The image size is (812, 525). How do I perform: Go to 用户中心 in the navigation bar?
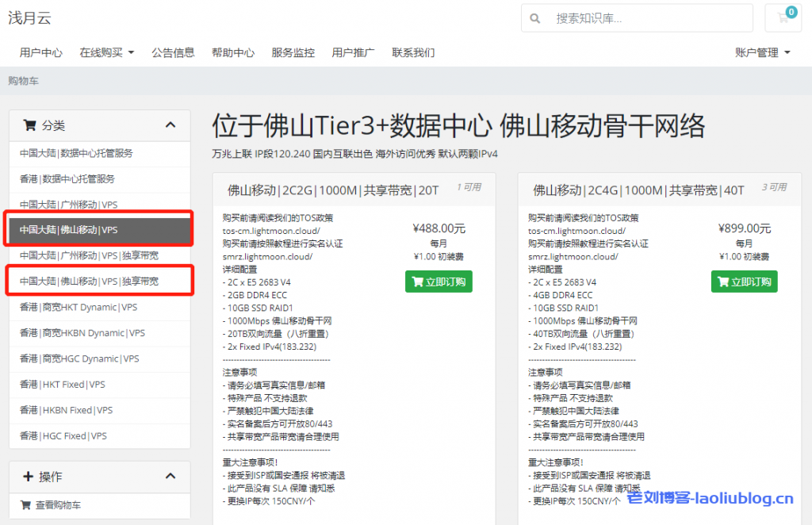tap(41, 52)
